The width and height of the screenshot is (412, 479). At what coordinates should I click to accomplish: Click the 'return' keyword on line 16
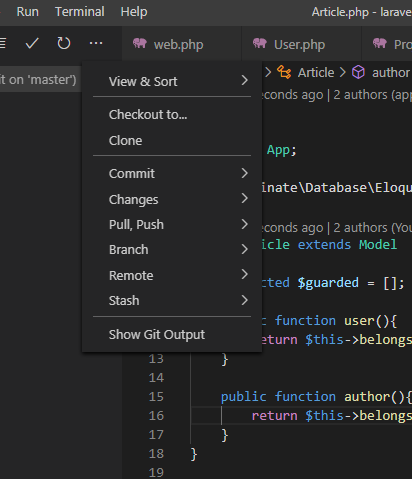[274, 416]
